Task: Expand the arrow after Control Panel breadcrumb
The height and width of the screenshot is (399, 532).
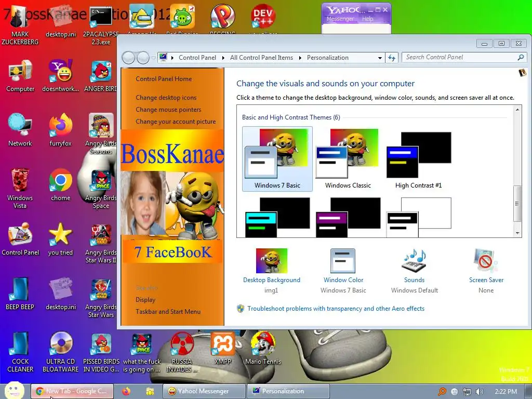Action: click(223, 58)
